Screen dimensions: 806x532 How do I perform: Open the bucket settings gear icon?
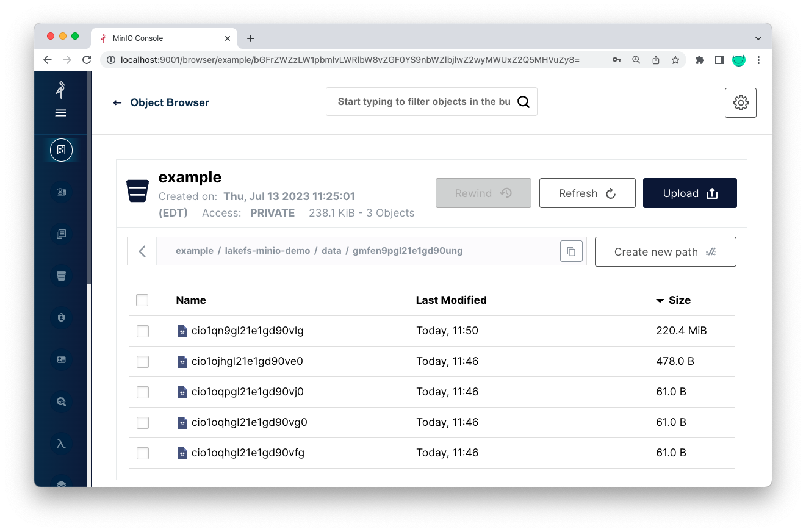pyautogui.click(x=740, y=102)
